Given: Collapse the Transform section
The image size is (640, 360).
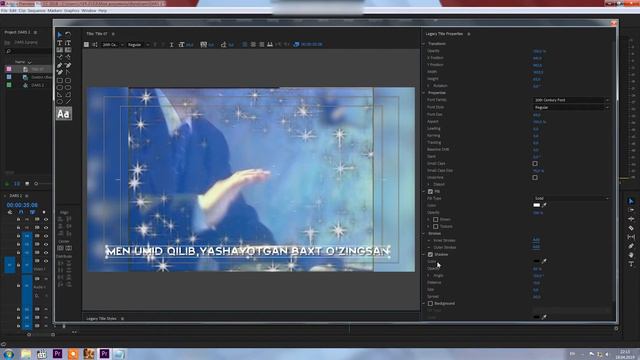Looking at the screenshot, I should click(x=424, y=44).
